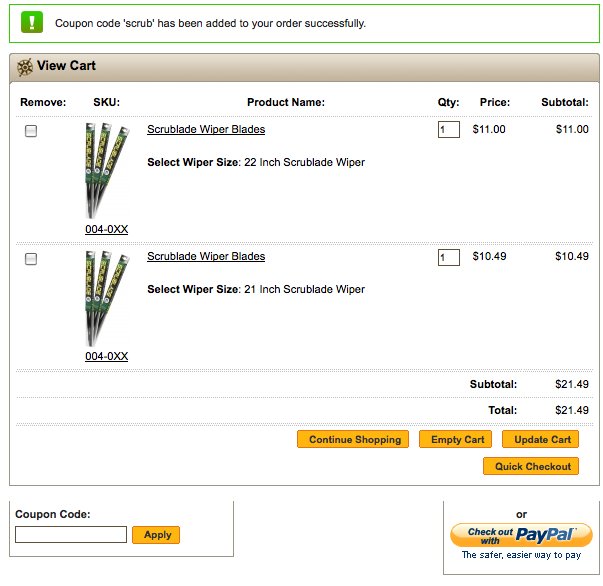Click Continue Shopping button
603x586 pixels.
(353, 439)
